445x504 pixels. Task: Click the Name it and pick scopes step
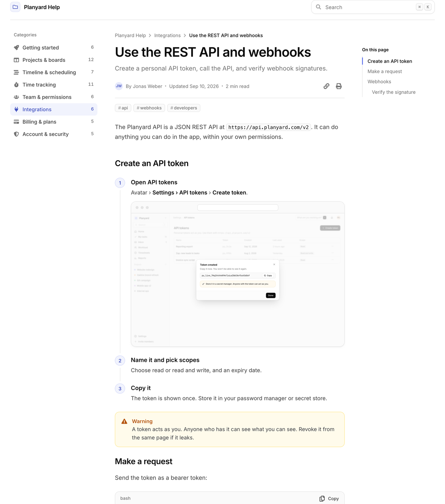pyautogui.click(x=165, y=360)
